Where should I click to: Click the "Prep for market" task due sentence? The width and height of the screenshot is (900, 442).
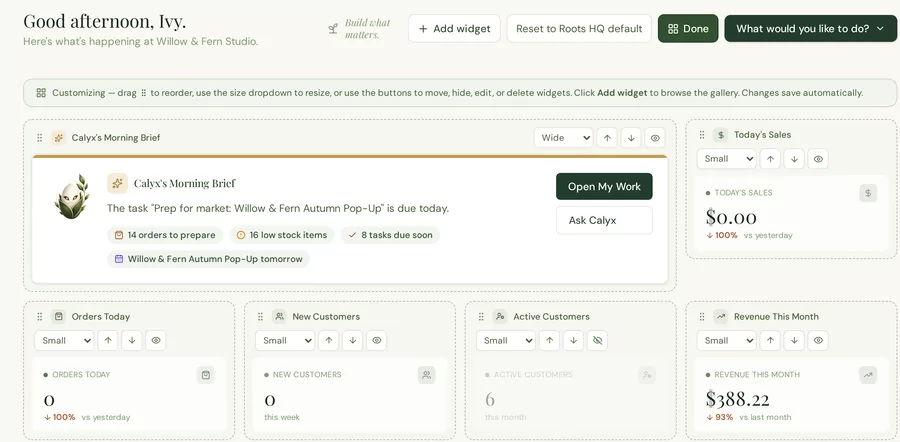278,208
